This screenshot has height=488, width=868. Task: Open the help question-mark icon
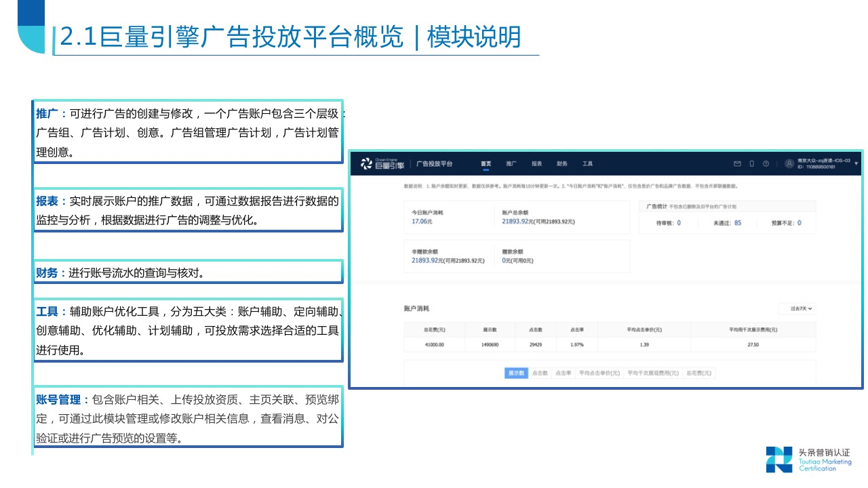767,163
